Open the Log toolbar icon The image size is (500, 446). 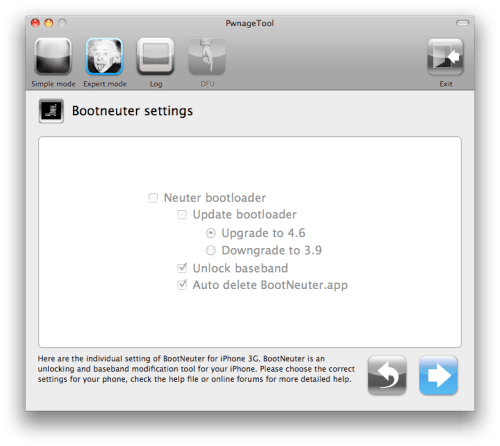tap(155, 56)
